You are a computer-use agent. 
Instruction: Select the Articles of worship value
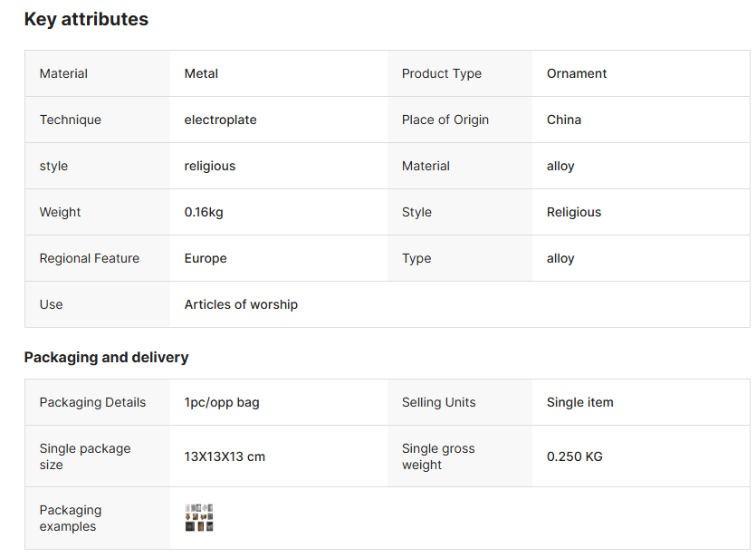coord(241,304)
